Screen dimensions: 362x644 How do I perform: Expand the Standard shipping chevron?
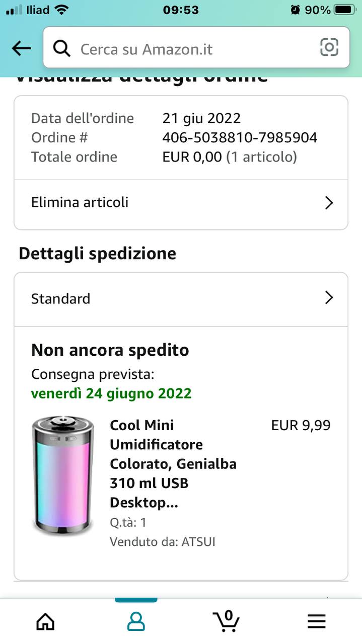click(x=329, y=298)
